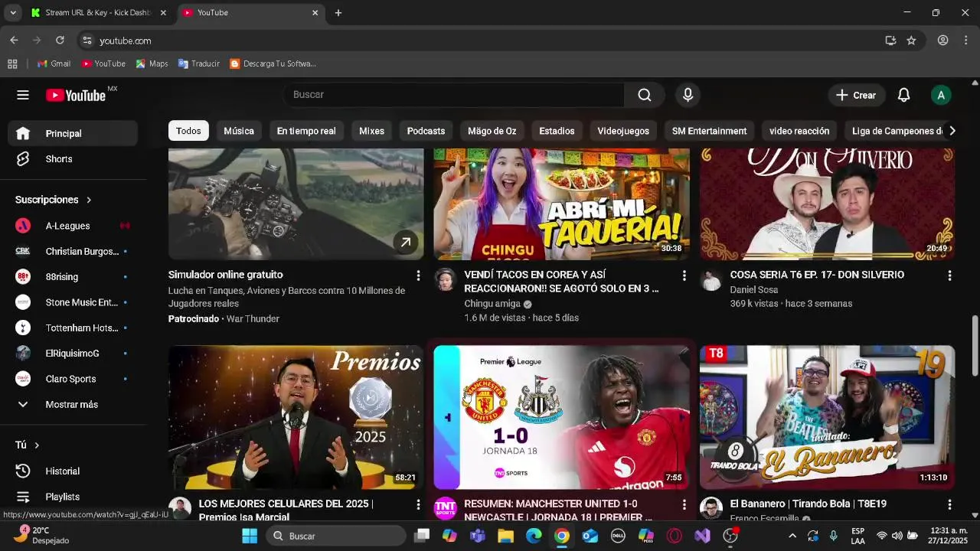Click the A-Leagues channel icon

coord(23,226)
